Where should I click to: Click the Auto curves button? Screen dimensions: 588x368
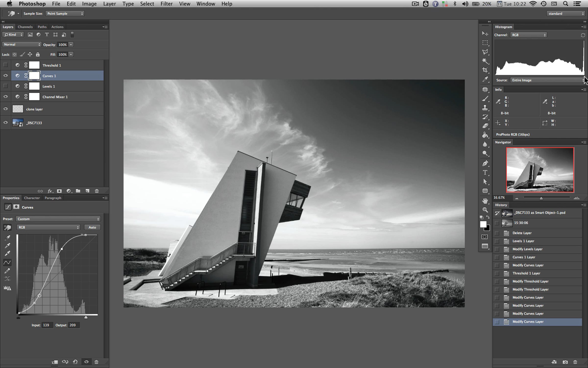click(x=92, y=227)
